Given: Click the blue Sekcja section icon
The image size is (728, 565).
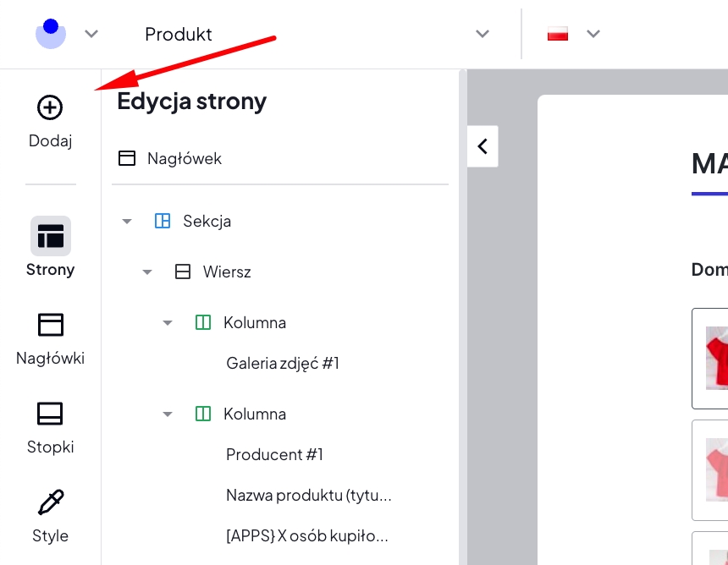Looking at the screenshot, I should [x=163, y=221].
